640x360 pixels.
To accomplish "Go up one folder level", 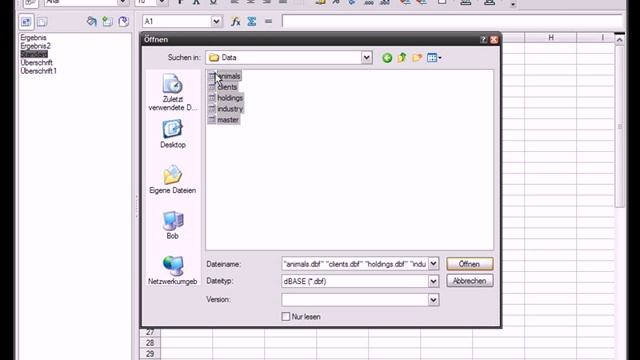I will tap(402, 58).
